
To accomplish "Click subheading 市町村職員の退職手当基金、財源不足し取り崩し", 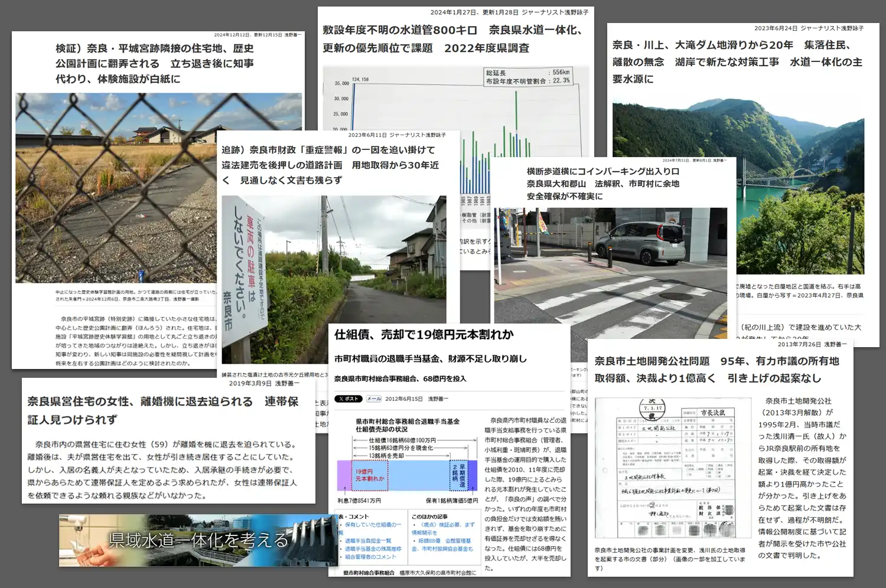I will [x=431, y=358].
